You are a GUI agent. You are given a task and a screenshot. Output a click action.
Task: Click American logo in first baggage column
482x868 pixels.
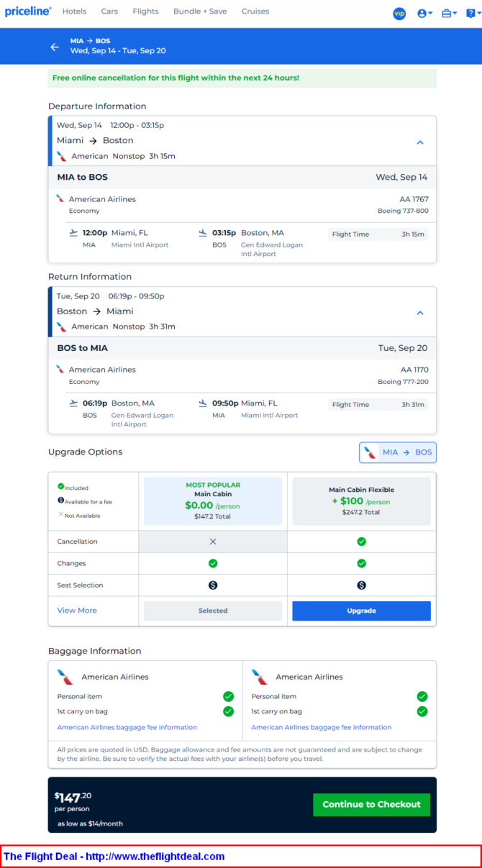[x=66, y=677]
